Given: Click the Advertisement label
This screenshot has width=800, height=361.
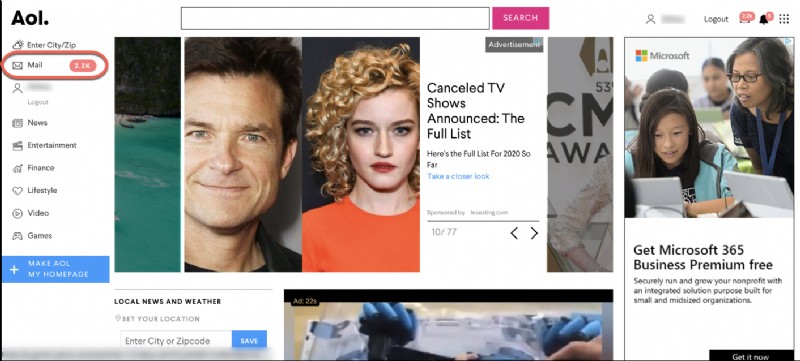Looking at the screenshot, I should (514, 44).
